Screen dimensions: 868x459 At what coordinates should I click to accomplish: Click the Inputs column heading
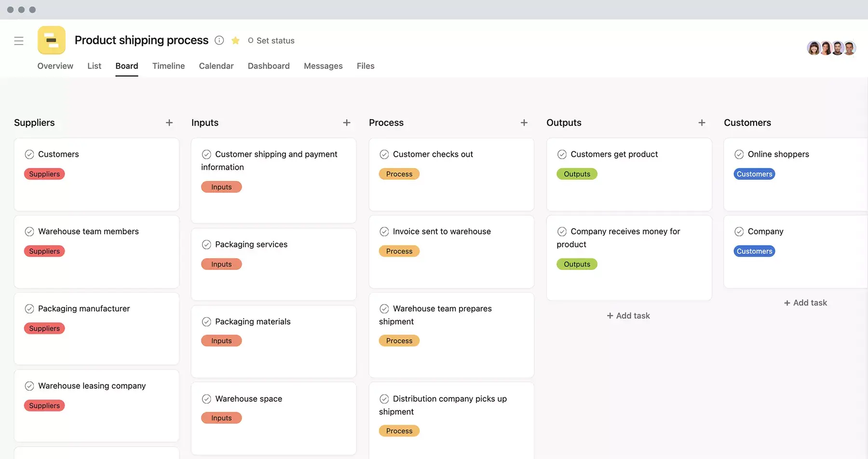point(205,122)
